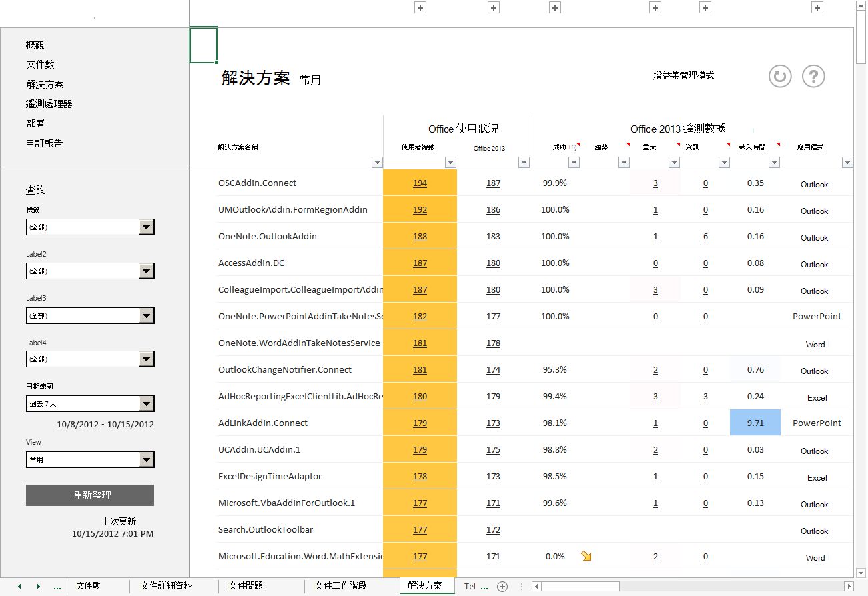The image size is (868, 596).
Task: Switch to the Tel sheet tab
Action: click(x=470, y=587)
